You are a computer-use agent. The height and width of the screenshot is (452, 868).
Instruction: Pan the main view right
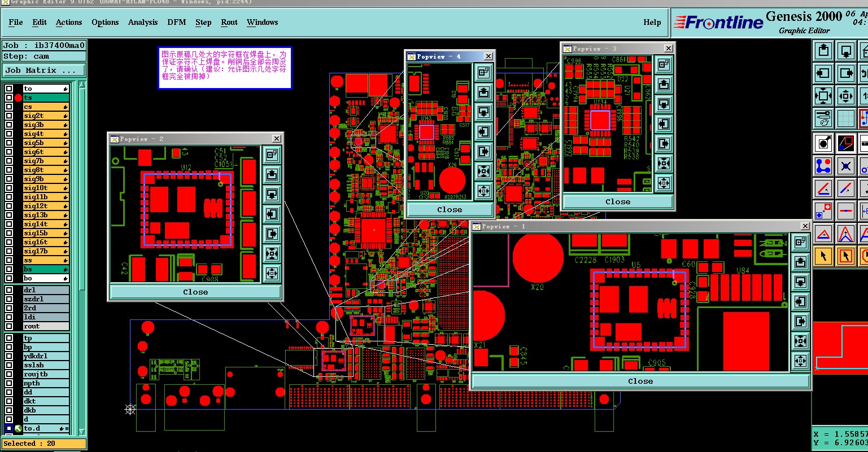(846, 73)
